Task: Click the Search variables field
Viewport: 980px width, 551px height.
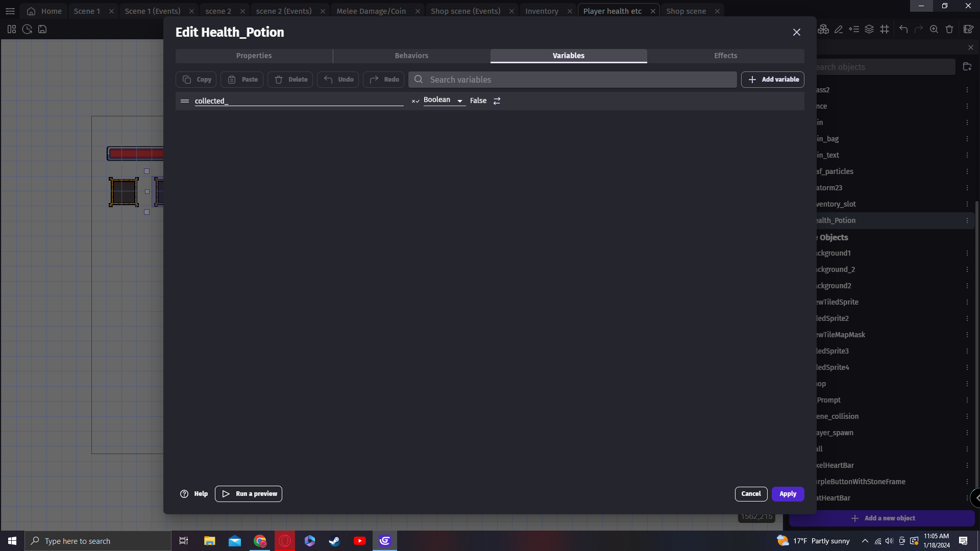Action: tap(572, 80)
